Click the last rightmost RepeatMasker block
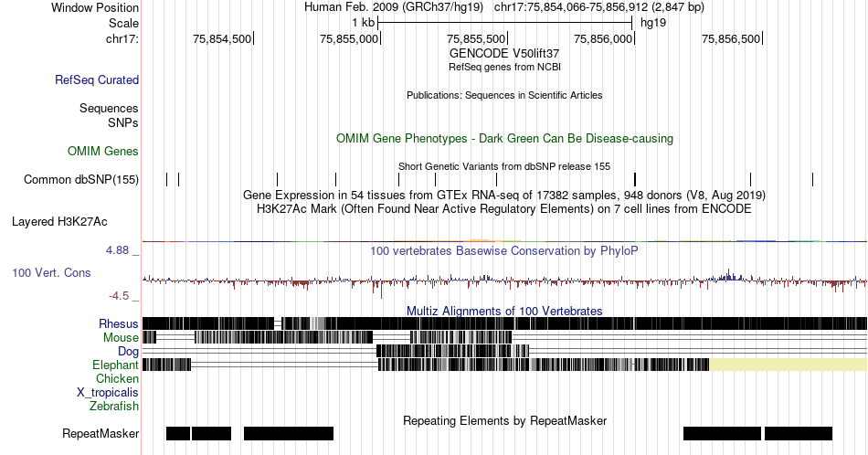Screen dimensions: 868x455 coord(799,433)
